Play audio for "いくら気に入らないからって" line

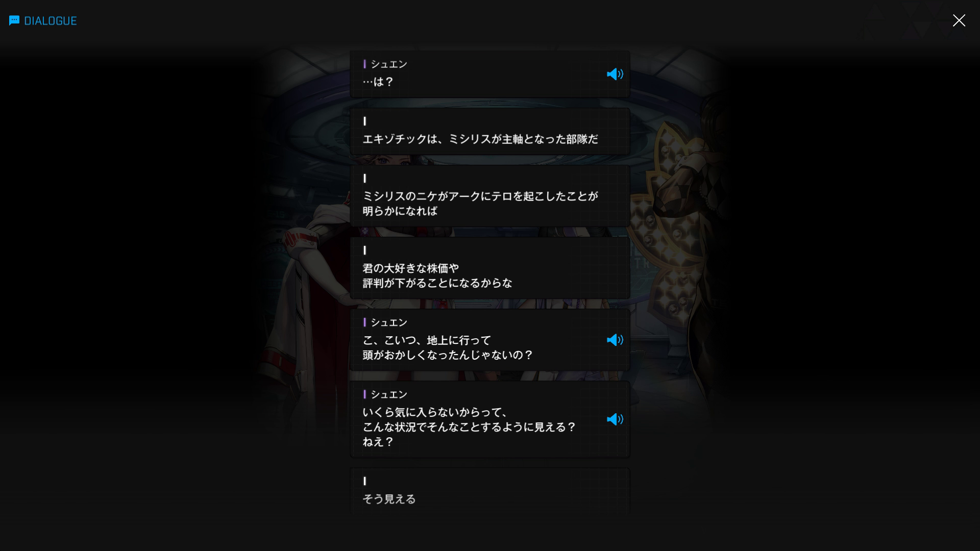(615, 419)
